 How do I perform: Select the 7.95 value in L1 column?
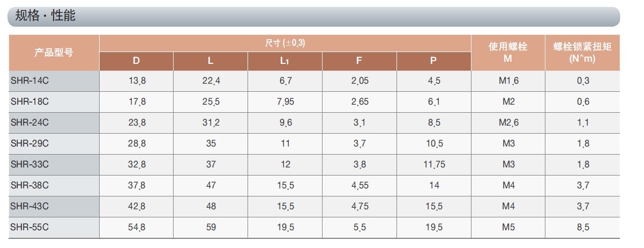click(285, 101)
